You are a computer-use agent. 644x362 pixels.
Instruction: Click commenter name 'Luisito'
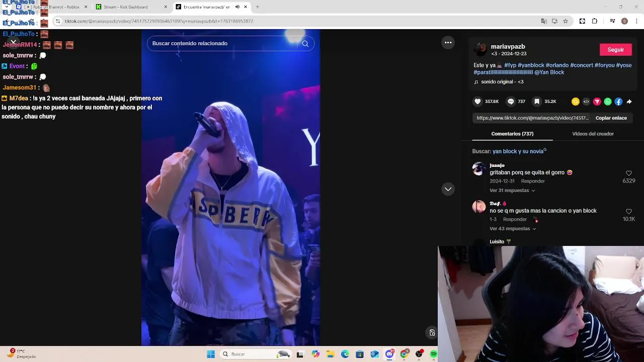tap(497, 242)
